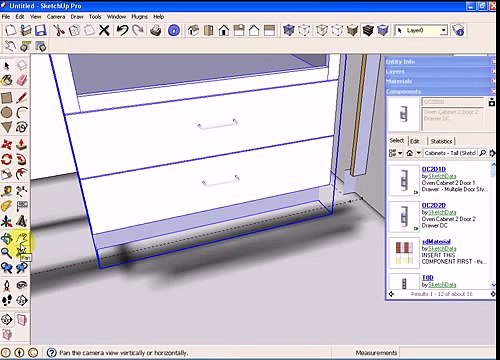Viewport: 500px width, 360px height.
Task: Go to Next camera view
Action: pos(22,268)
